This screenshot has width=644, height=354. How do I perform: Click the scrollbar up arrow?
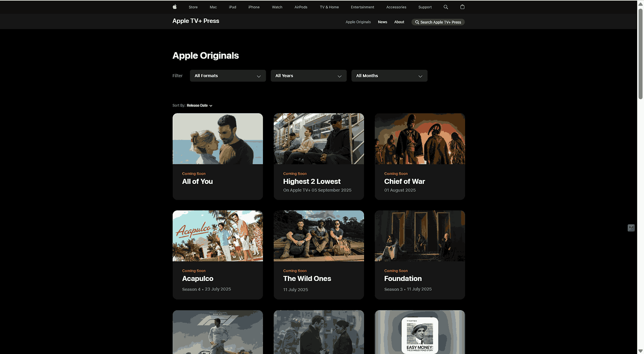[x=641, y=4]
